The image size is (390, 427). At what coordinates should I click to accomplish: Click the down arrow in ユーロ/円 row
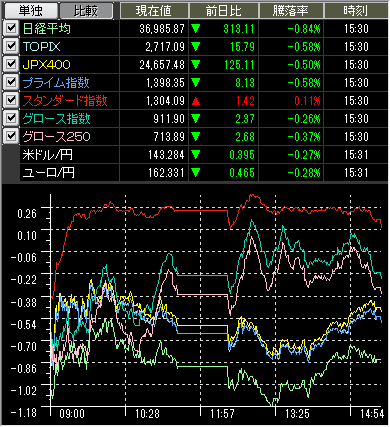coord(196,173)
